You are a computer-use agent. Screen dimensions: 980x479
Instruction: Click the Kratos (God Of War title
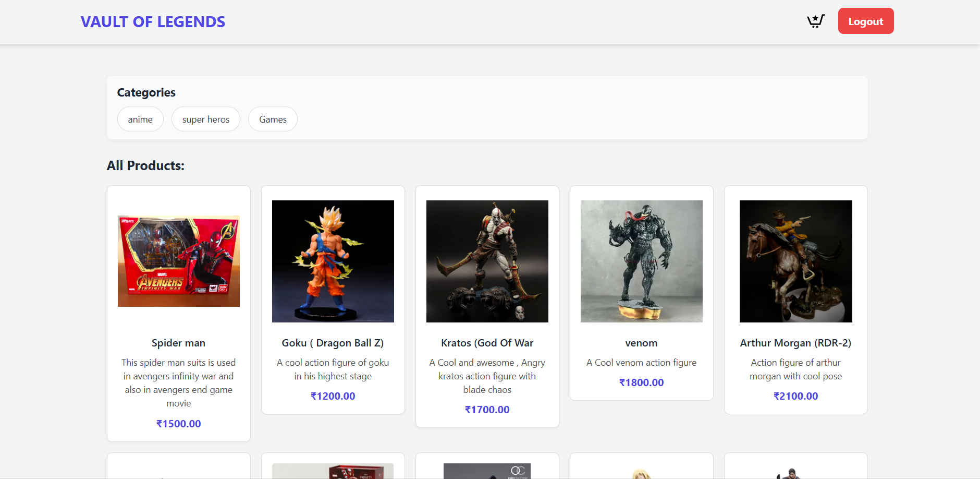point(487,343)
